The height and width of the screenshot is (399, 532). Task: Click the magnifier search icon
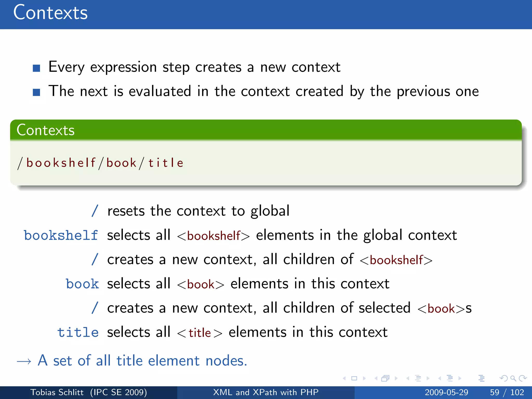point(513,378)
